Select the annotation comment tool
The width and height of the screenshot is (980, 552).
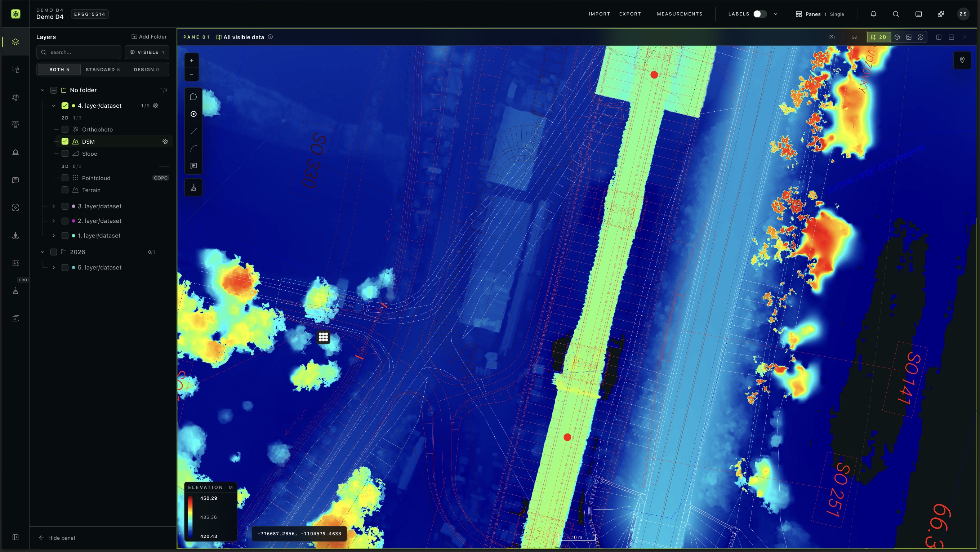point(193,166)
